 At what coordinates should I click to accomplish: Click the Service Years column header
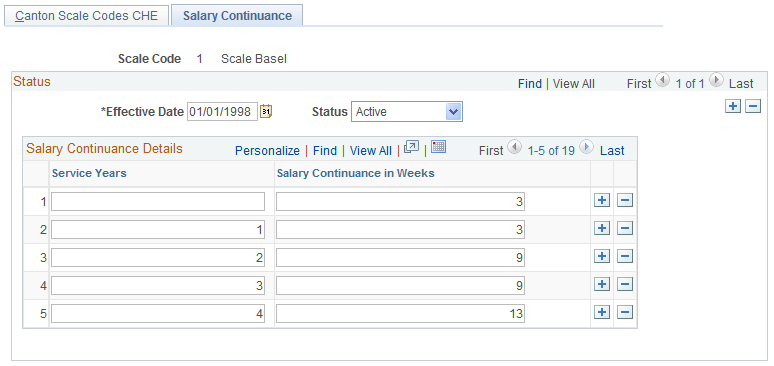coord(89,173)
